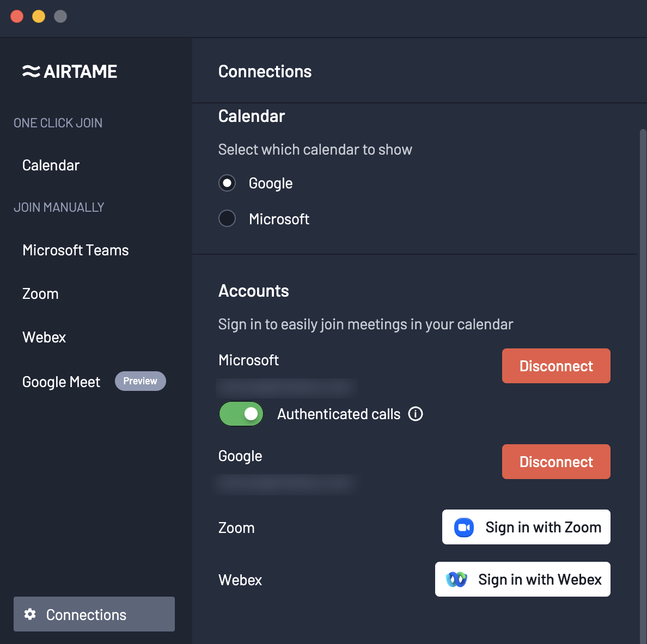
Task: Disconnect the Google account
Action: pyautogui.click(x=556, y=462)
